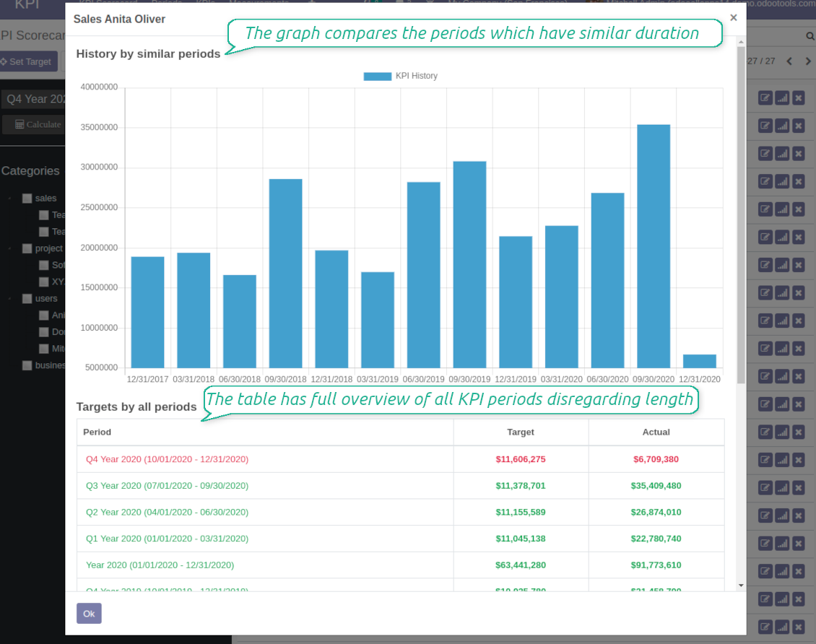Click the dialog's vertical scrollbar thumb

(x=741, y=215)
